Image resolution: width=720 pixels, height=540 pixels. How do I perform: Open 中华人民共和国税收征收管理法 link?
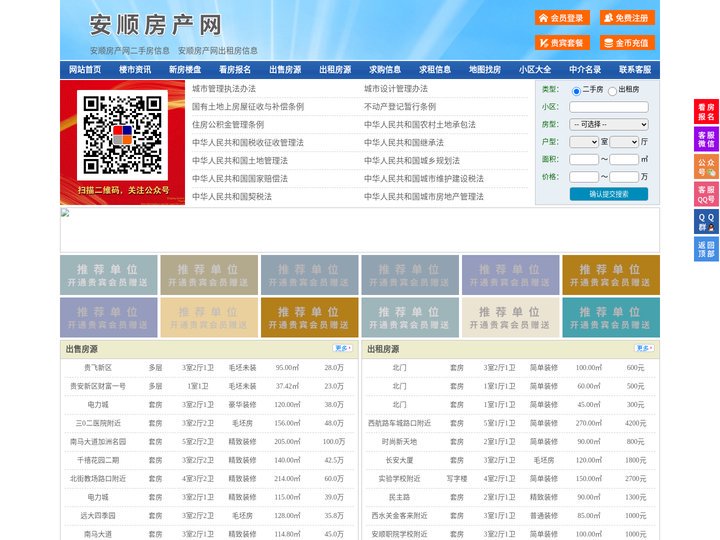click(248, 142)
